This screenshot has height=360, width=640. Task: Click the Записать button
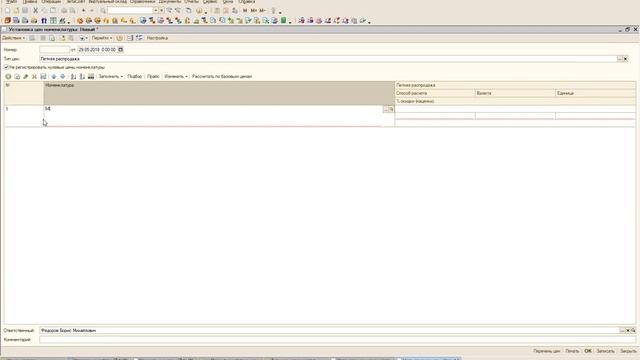pos(605,351)
